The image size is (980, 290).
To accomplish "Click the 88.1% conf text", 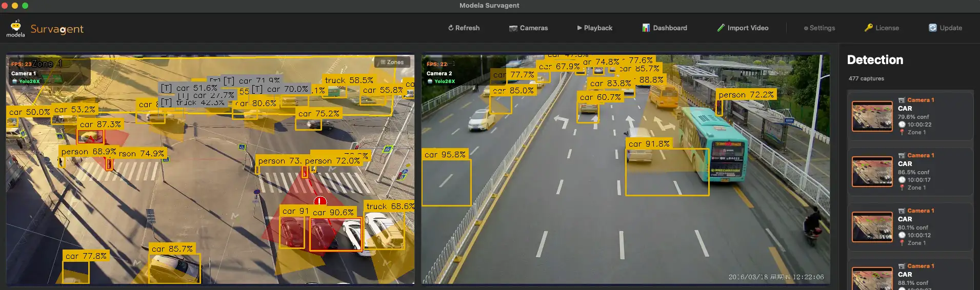I will coord(913,283).
